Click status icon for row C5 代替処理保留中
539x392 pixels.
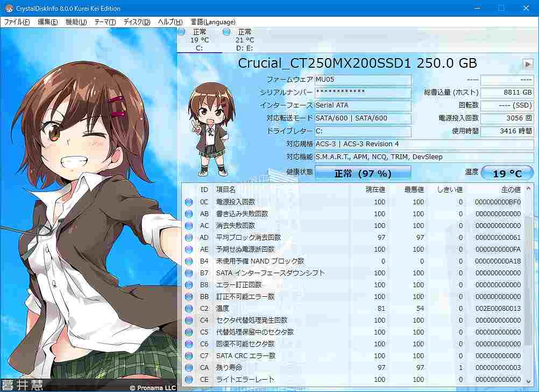coord(189,332)
